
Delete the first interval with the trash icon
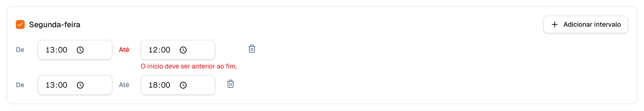[x=252, y=49]
